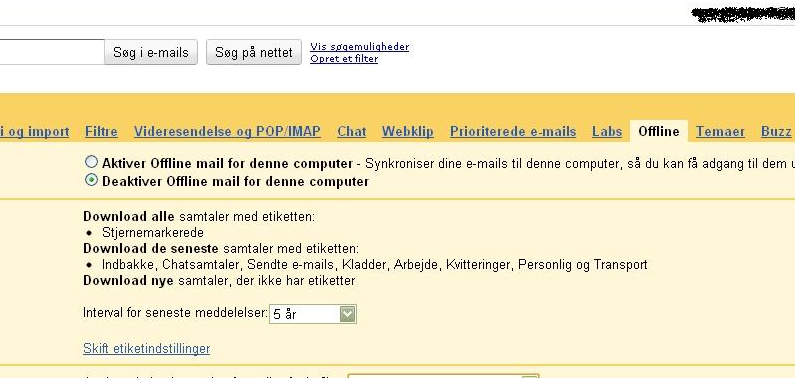Open Vis søgemuligheder link

(359, 47)
